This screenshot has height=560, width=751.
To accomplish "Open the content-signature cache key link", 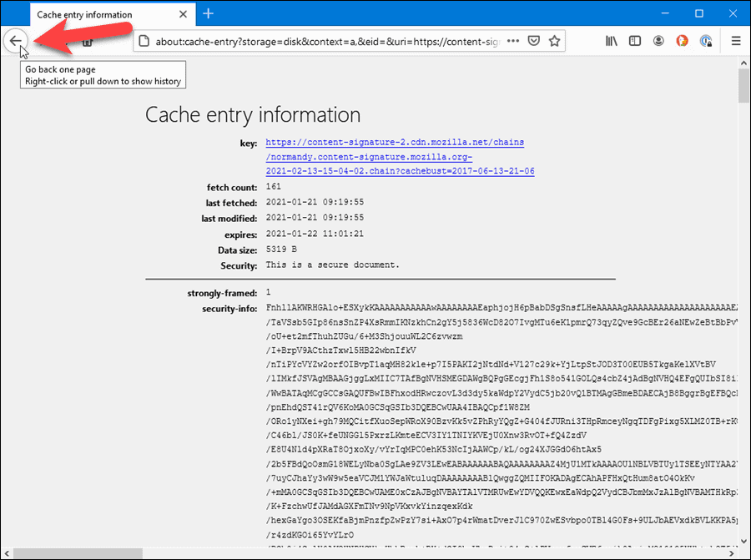I will click(x=400, y=157).
